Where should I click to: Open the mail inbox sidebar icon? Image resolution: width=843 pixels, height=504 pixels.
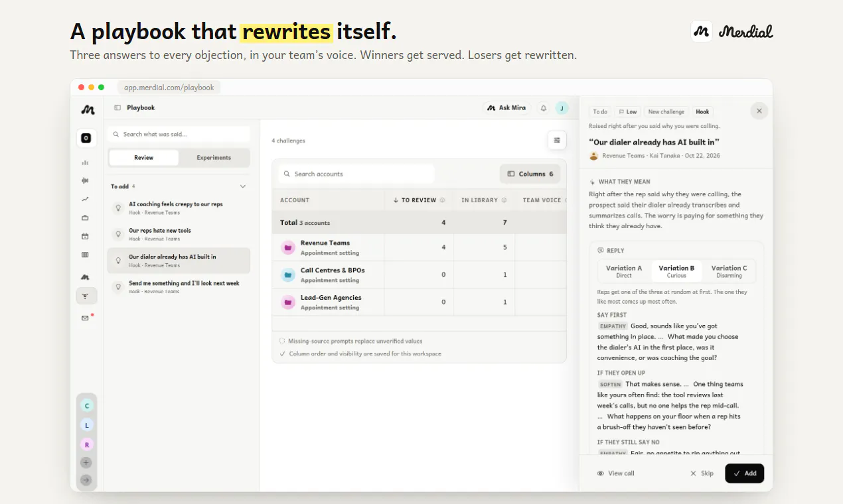85,318
